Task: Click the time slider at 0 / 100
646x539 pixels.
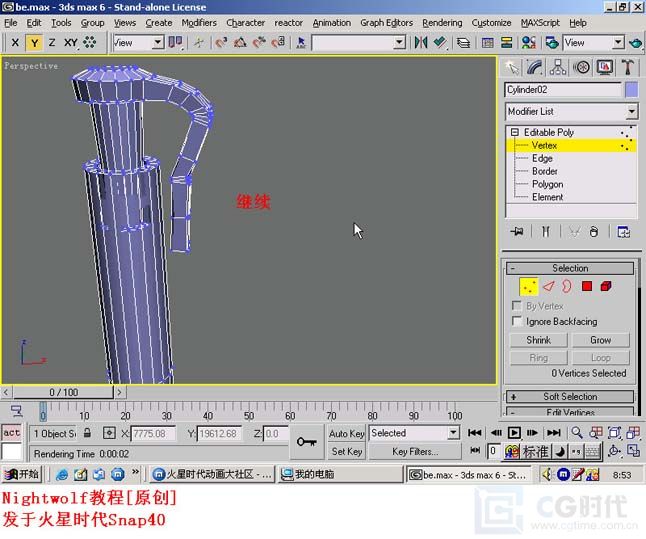Action: point(63,392)
